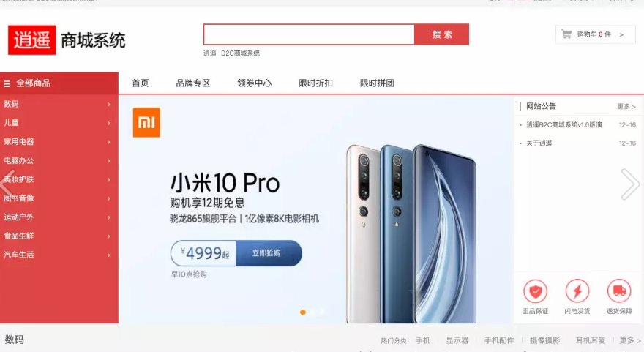Click the red 搜索 search button
The width and height of the screenshot is (644, 352).
coord(441,34)
